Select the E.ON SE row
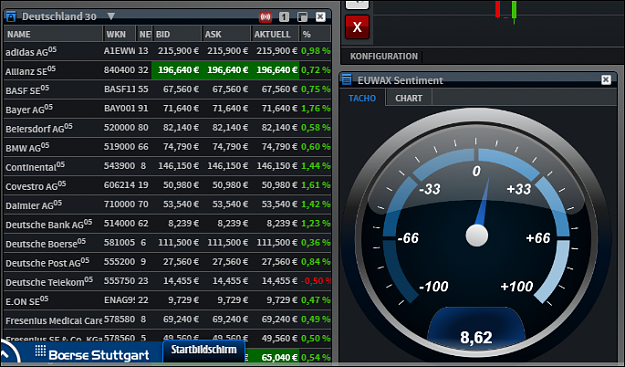625x367 pixels. (167, 300)
